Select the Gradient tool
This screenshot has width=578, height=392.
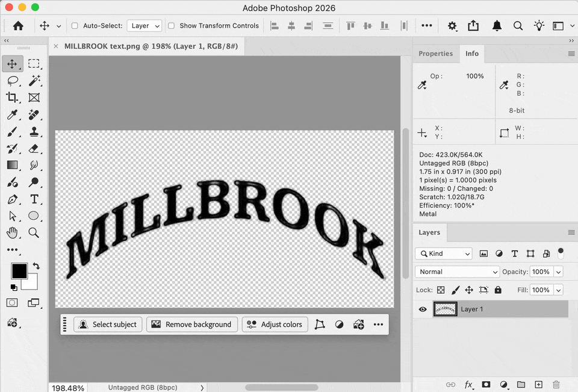13,165
